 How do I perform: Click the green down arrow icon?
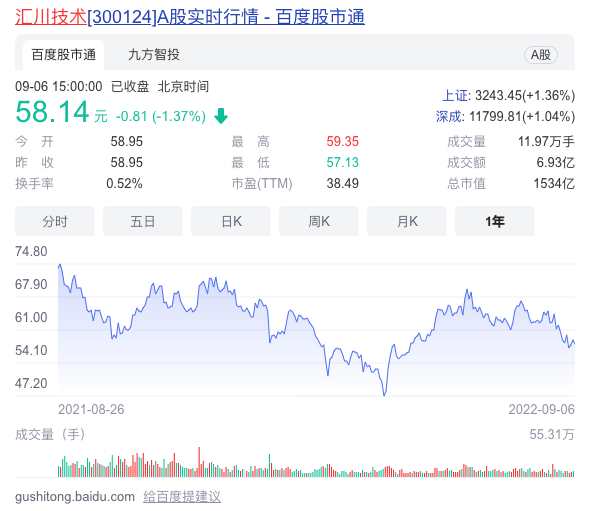click(x=221, y=116)
